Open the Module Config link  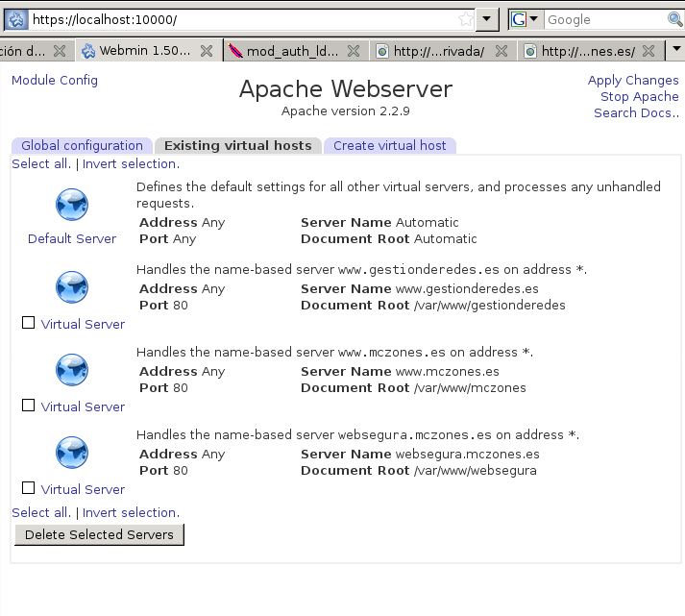[x=55, y=81]
